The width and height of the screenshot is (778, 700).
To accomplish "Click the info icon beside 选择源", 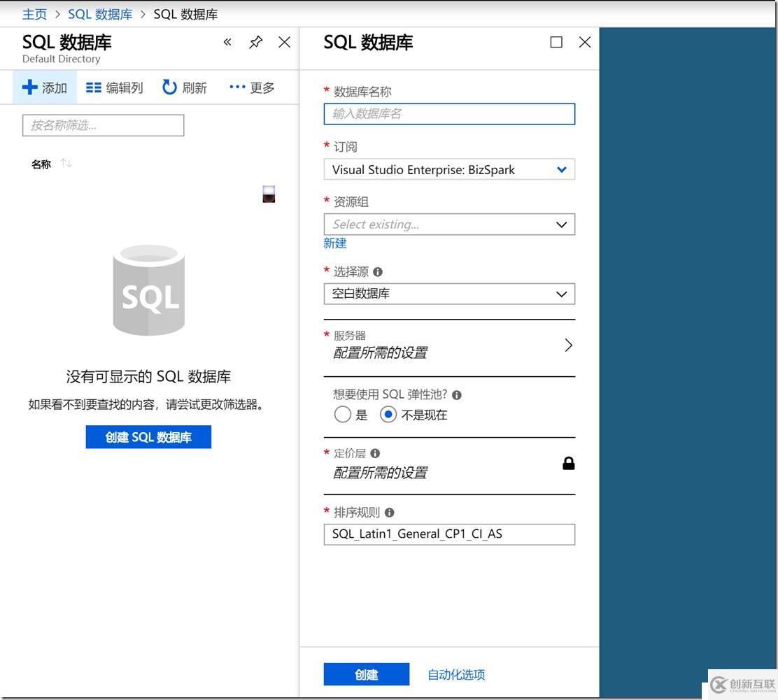I will pyautogui.click(x=378, y=271).
